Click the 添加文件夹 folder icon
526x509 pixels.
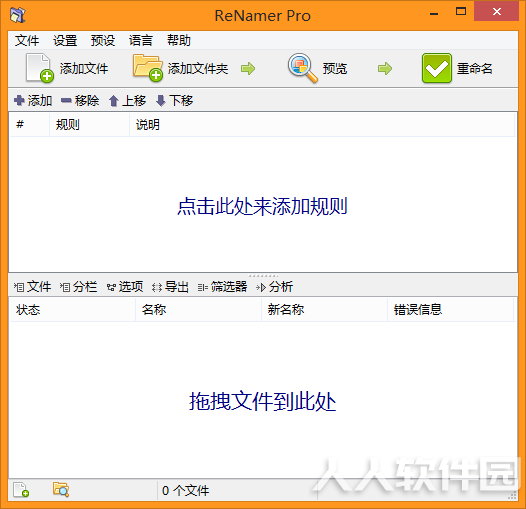[148, 68]
